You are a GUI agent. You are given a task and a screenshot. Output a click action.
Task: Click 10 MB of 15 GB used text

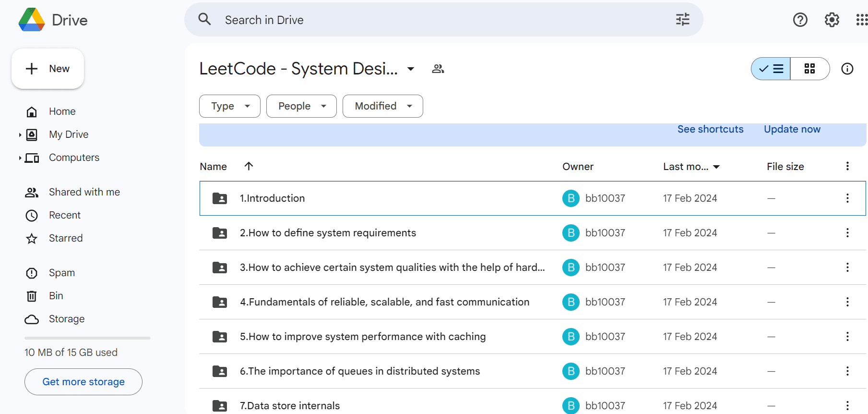[71, 353]
